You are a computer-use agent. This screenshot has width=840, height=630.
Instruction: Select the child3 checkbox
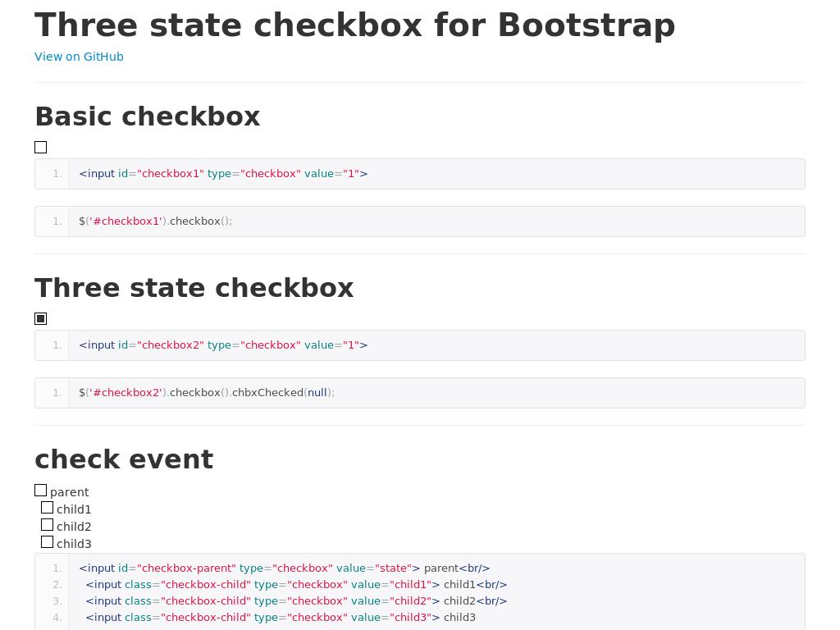[48, 542]
